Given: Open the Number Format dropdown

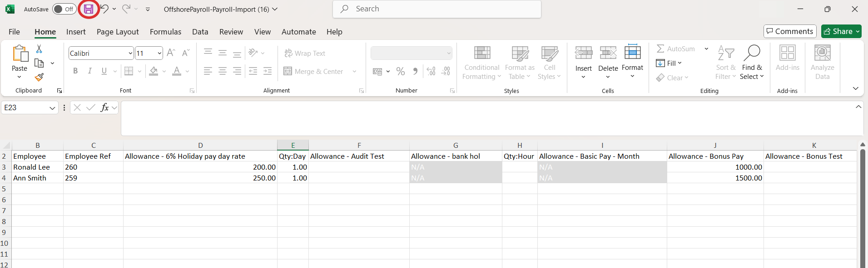Looking at the screenshot, I should 449,54.
